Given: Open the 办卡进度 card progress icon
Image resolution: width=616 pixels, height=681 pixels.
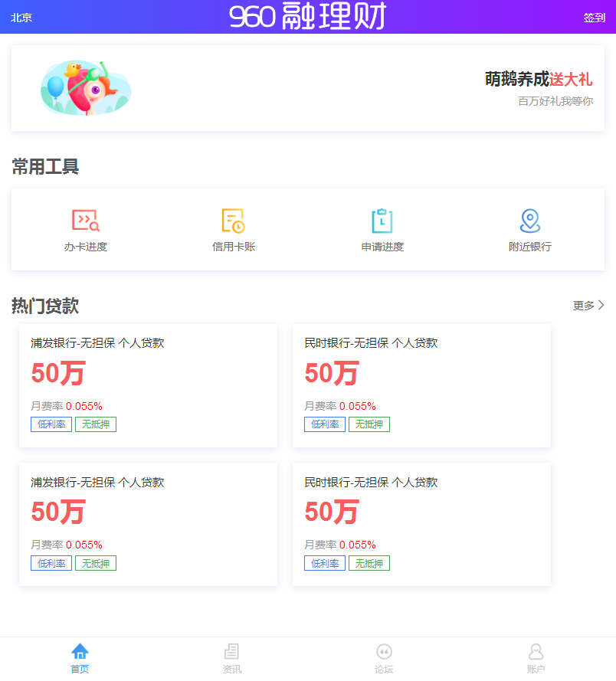Looking at the screenshot, I should pos(86,221).
